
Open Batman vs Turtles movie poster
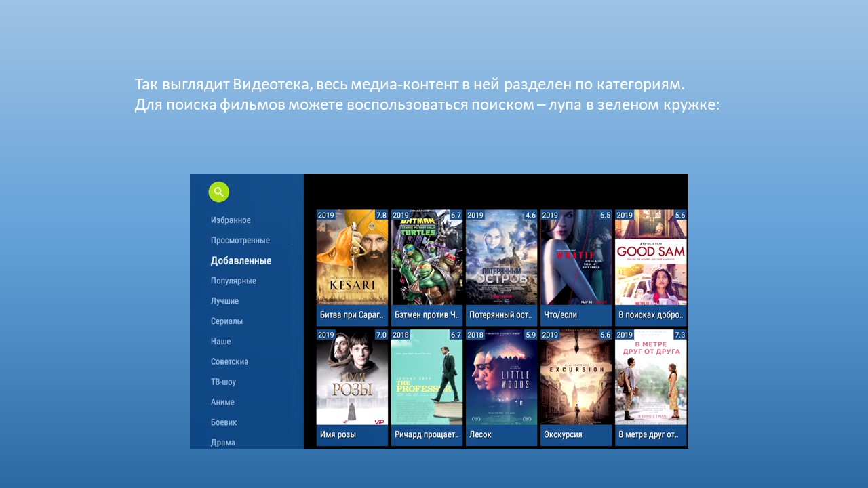pos(427,258)
